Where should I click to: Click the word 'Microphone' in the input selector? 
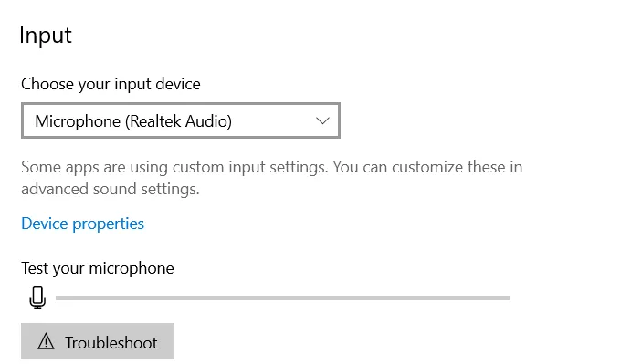78,121
